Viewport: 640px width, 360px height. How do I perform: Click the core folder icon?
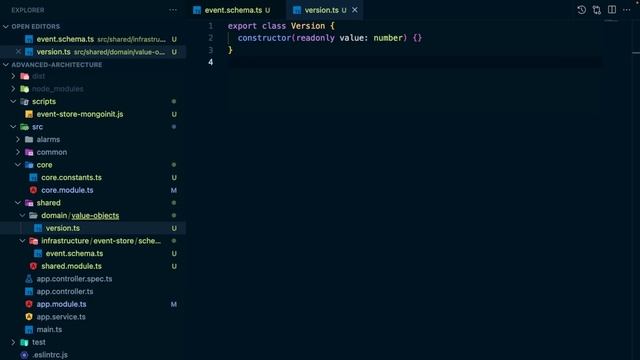click(x=29, y=164)
